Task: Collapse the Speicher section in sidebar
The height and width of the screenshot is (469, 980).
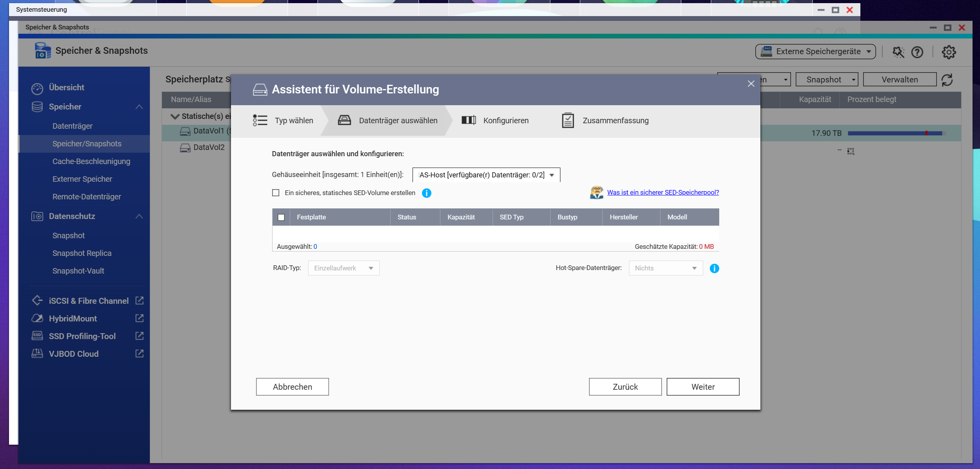Action: (139, 107)
